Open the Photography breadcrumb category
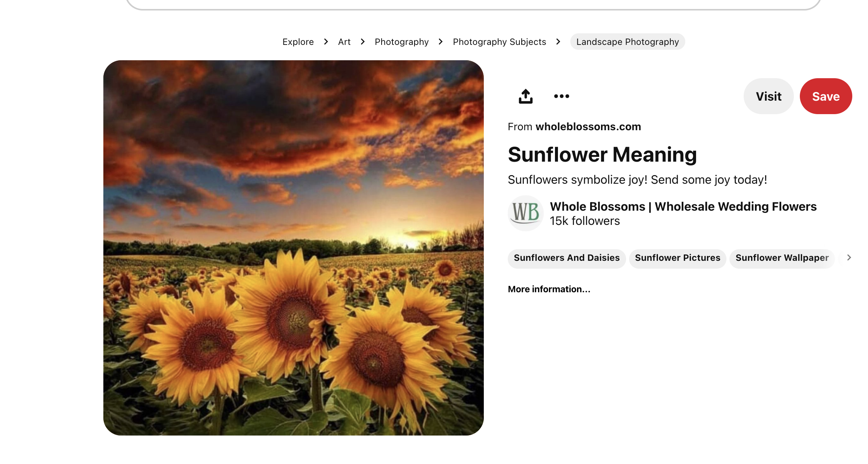 click(401, 42)
